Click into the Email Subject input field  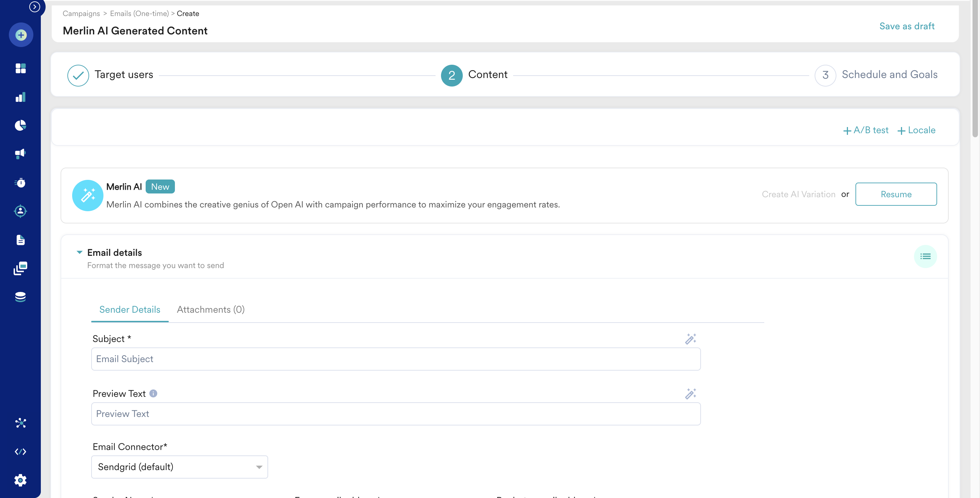tap(396, 359)
